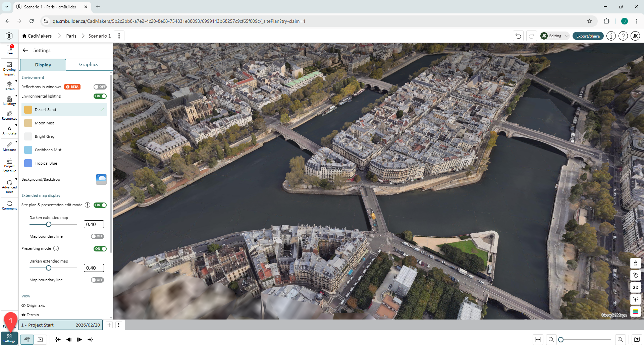Open the Resources tool

coord(9,115)
